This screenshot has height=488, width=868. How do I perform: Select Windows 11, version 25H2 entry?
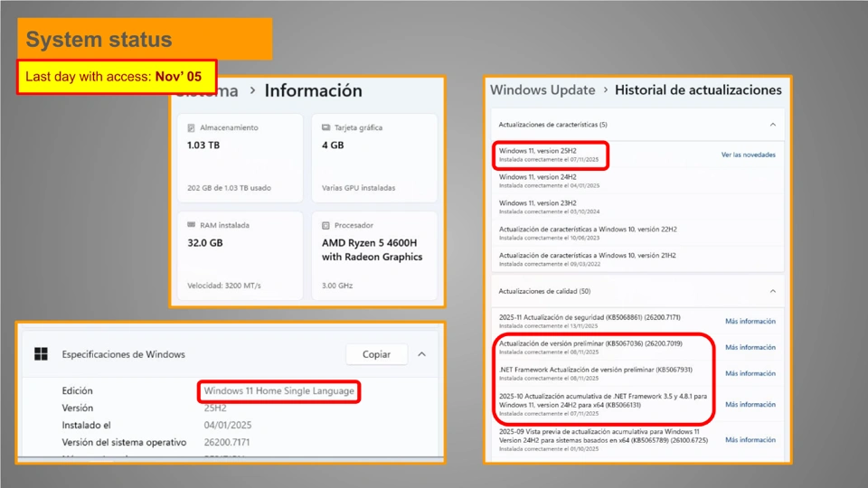637,155
